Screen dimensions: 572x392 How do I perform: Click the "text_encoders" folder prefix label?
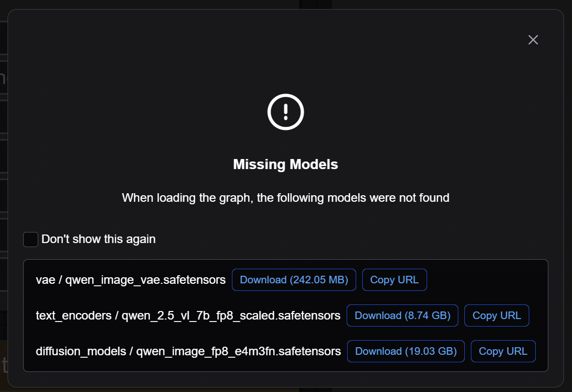73,316
